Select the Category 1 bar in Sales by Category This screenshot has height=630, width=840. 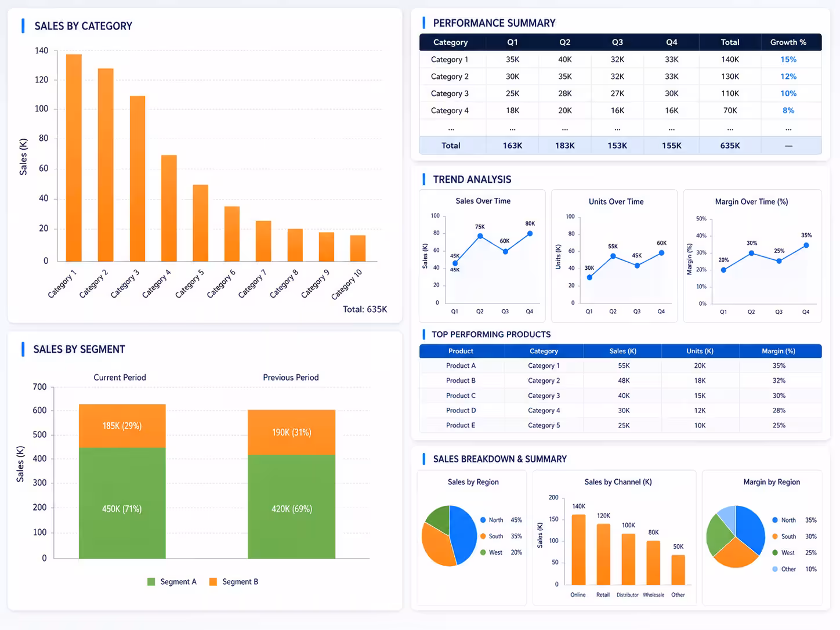[x=74, y=158]
